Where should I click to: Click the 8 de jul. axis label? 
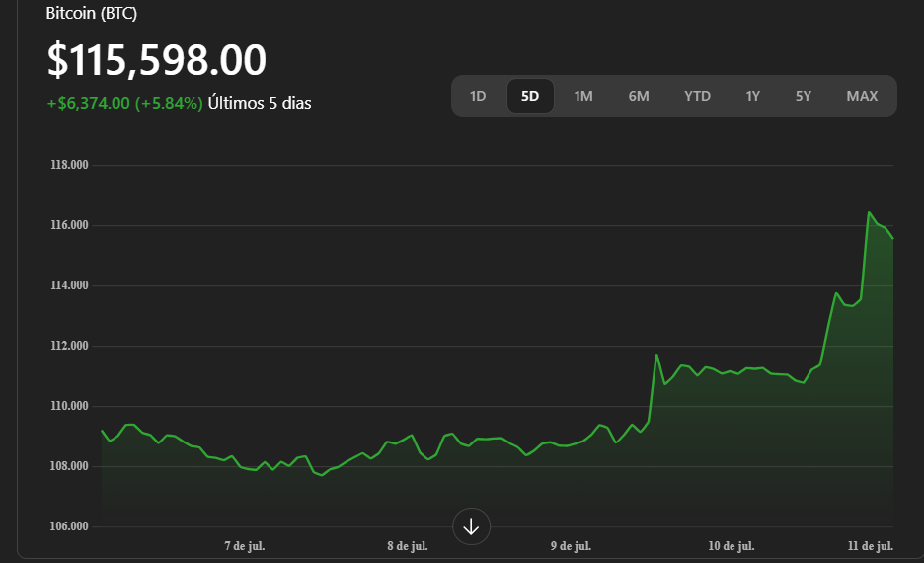(407, 546)
